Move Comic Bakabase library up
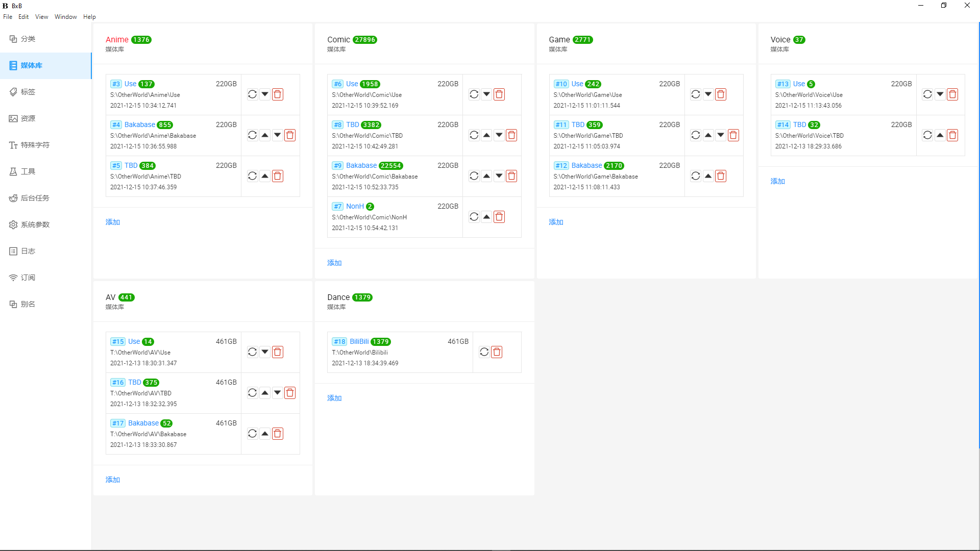The height and width of the screenshot is (551, 980). (x=486, y=176)
